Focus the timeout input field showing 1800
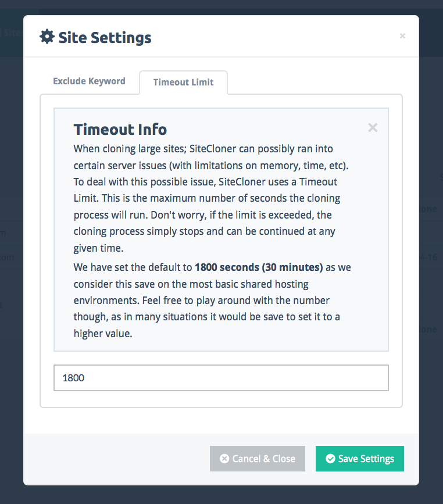 point(221,378)
